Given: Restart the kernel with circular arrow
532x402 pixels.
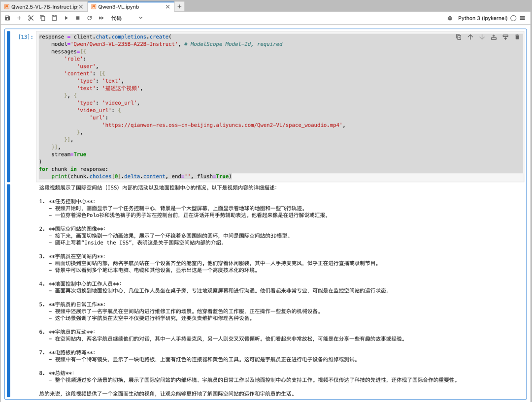Looking at the screenshot, I should pyautogui.click(x=90, y=18).
